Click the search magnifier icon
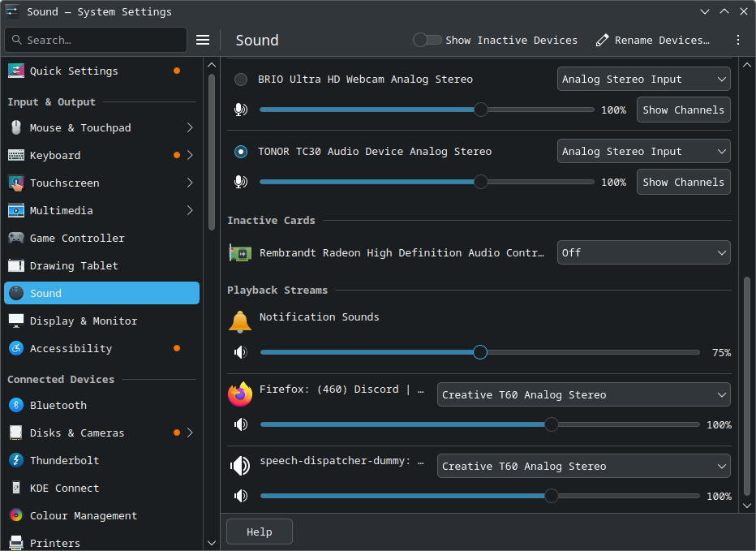Screen dimensions: 756x551 point(17,40)
